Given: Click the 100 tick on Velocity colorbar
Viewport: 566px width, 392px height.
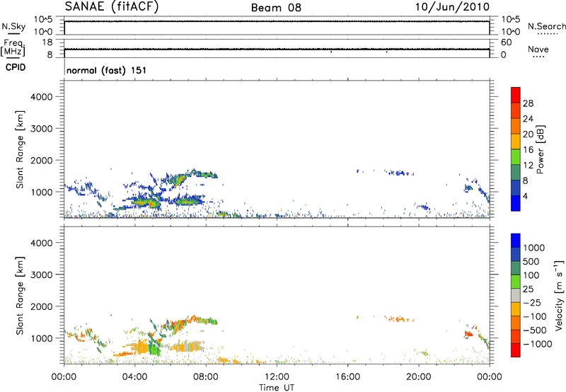Looking at the screenshot, I should tap(531, 275).
